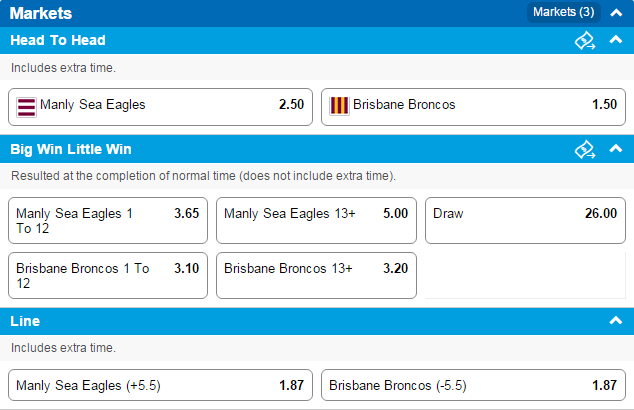634x410 pixels.
Task: Click the cash-out ticket icon in Big Win Little Win
Action: [585, 149]
